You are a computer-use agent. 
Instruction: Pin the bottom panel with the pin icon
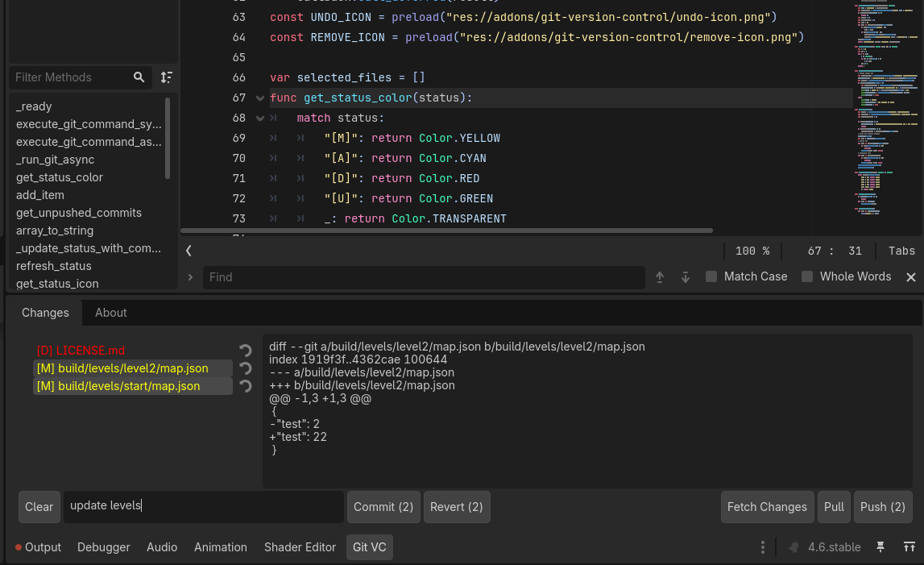coord(880,547)
